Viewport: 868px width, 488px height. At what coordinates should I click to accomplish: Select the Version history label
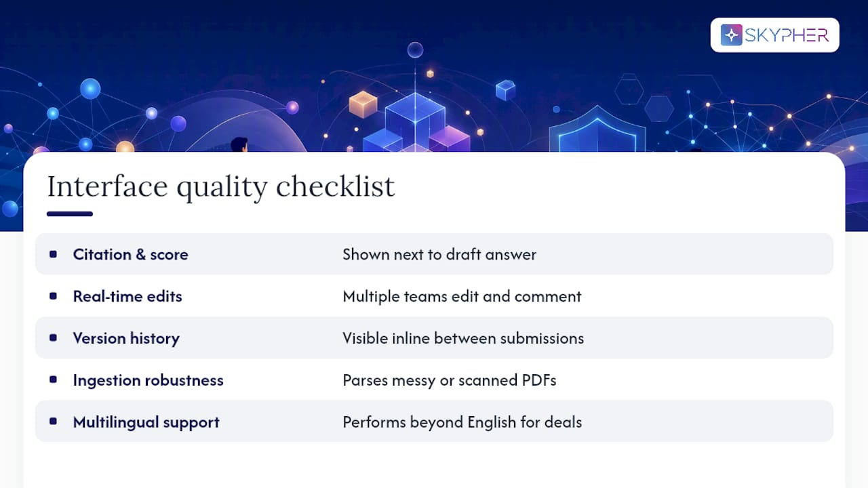tap(126, 338)
